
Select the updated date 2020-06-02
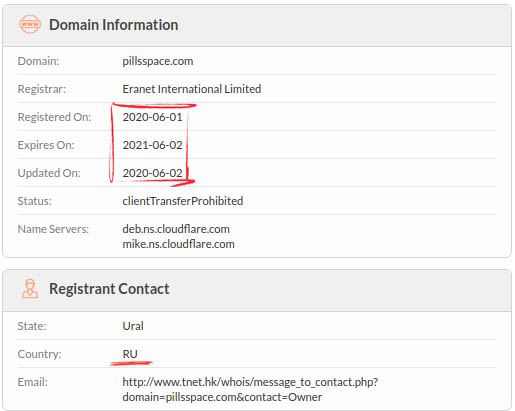pos(152,173)
